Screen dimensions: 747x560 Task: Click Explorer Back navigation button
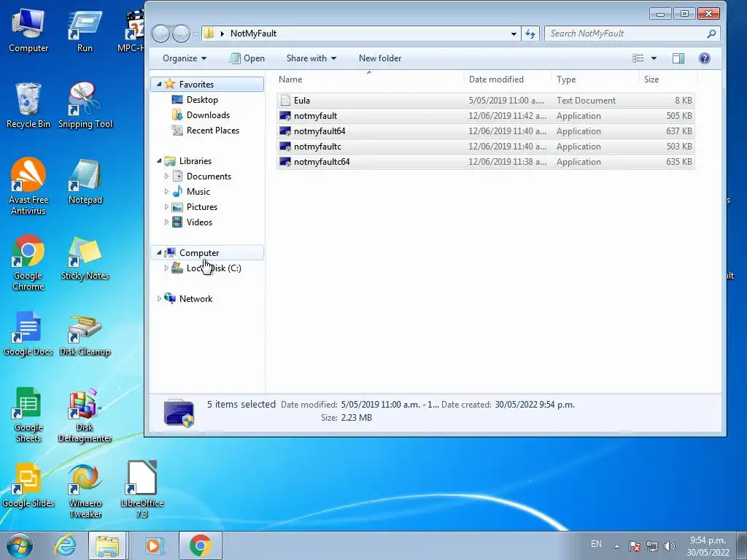coord(161,34)
